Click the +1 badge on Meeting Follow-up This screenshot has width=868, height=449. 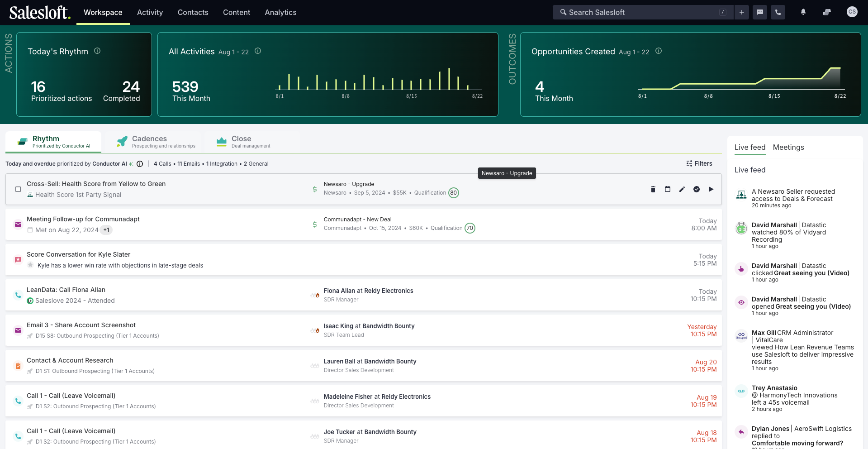[106, 230]
